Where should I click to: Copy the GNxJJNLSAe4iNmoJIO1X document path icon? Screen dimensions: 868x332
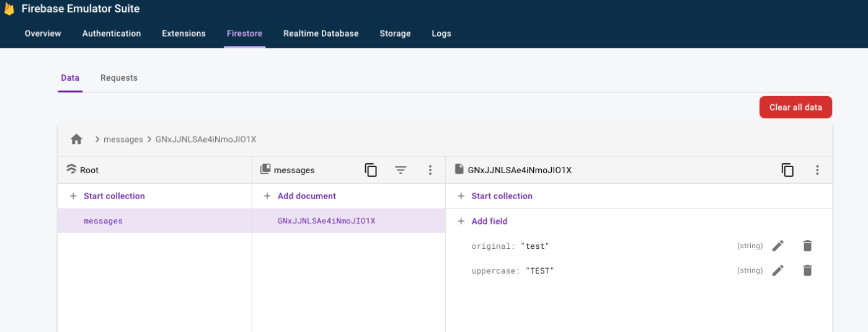787,170
